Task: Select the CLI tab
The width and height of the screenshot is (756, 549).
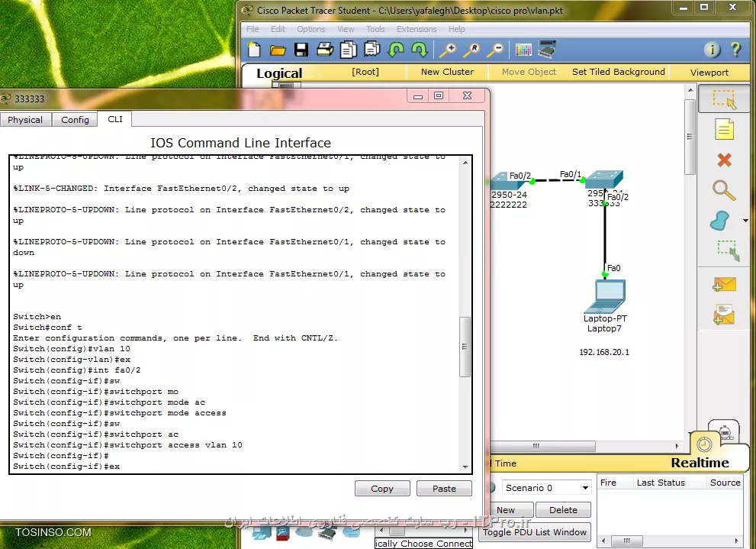Action: tap(114, 118)
